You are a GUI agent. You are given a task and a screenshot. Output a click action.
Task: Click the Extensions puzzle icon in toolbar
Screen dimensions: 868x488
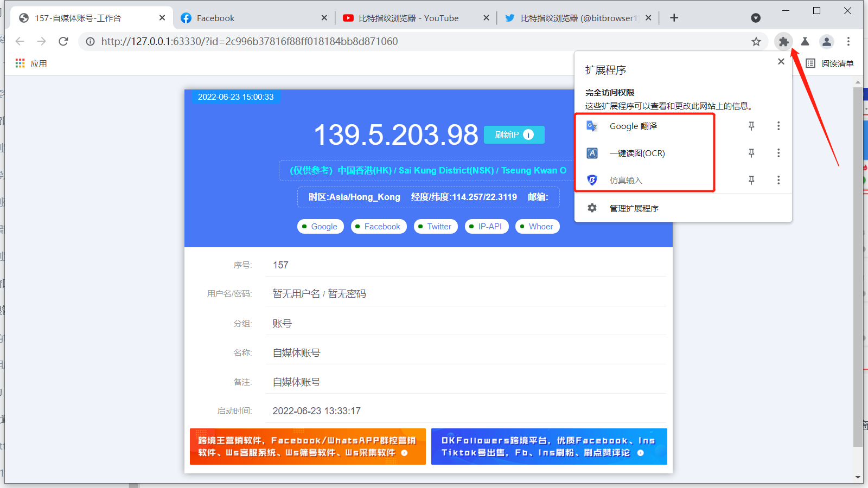[x=783, y=41]
